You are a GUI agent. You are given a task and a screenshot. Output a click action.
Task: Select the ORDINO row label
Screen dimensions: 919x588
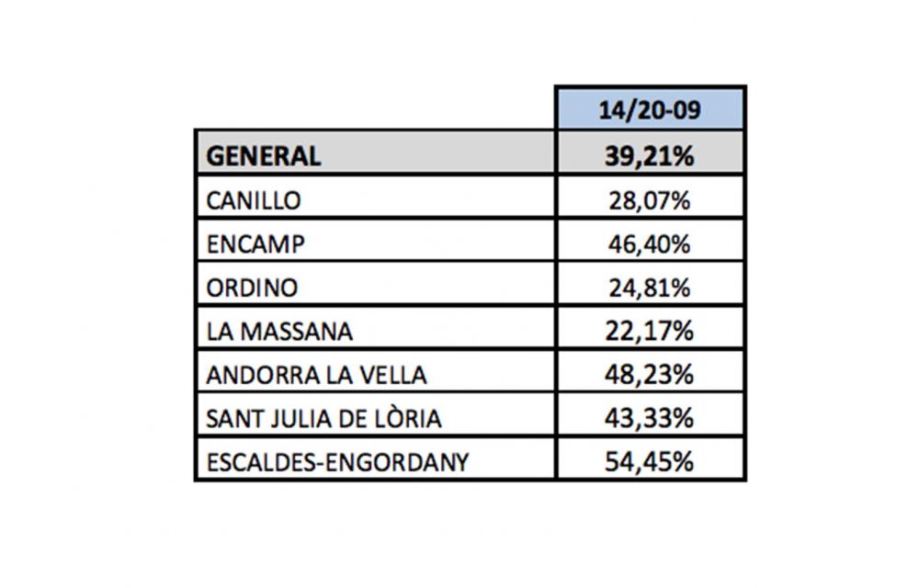pos(253,288)
